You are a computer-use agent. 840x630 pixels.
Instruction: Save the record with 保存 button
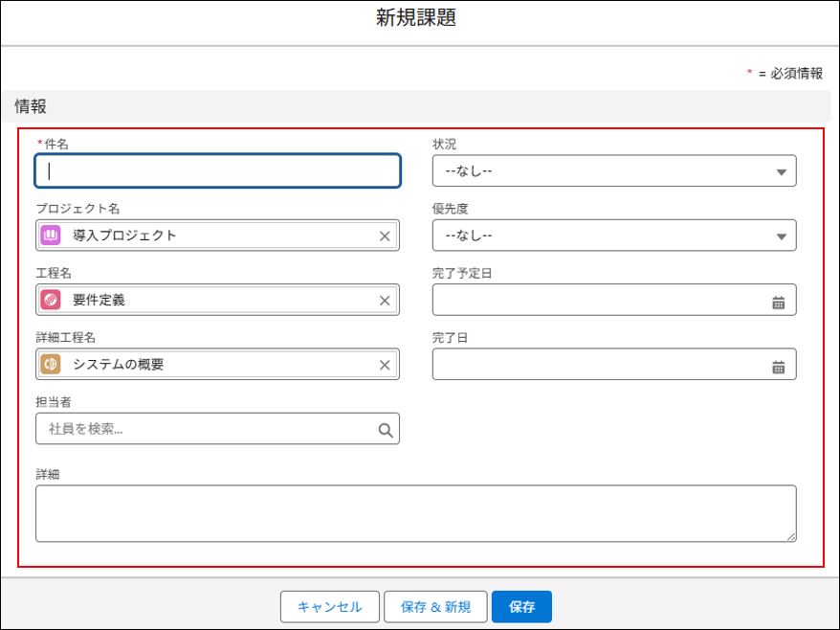tap(521, 607)
